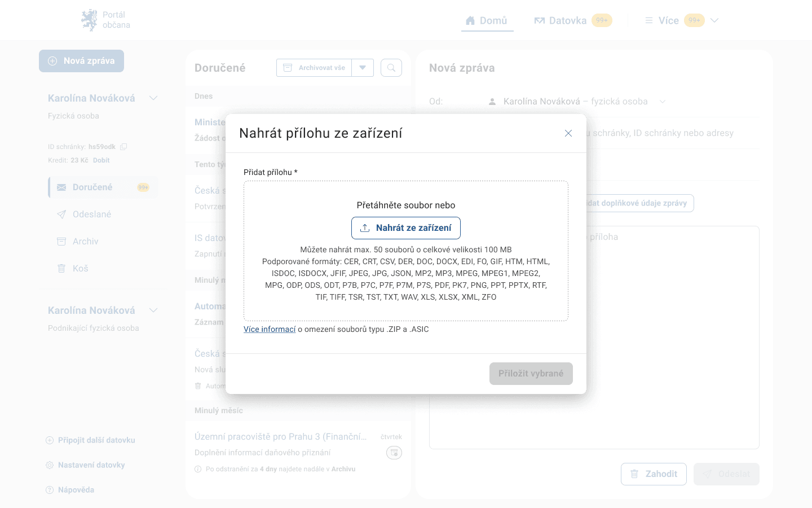The height and width of the screenshot is (508, 812).
Task: Open the Archiv folder
Action: click(85, 242)
